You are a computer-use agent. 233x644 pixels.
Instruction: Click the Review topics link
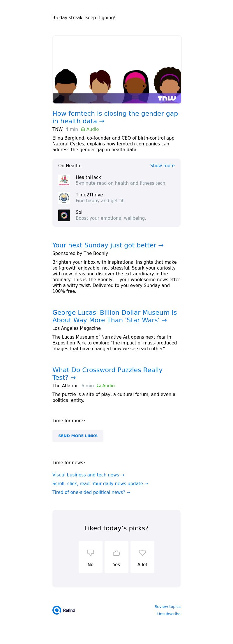(167, 607)
